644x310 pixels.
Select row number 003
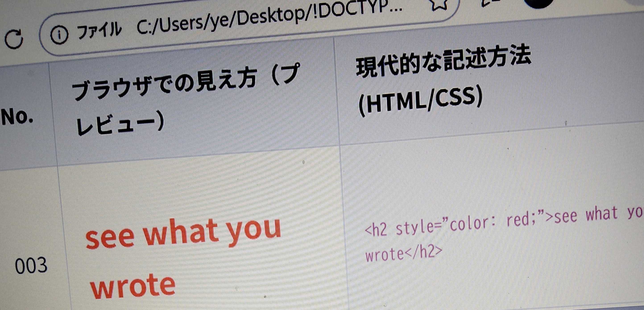(x=31, y=266)
